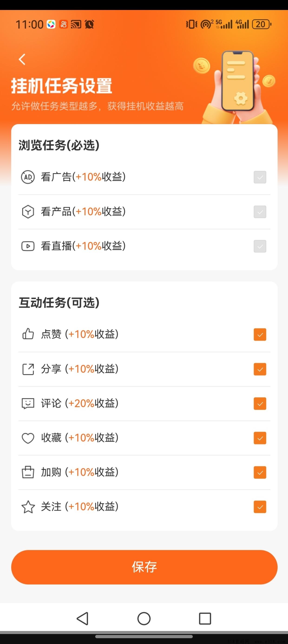Tap the recent apps square button
This screenshot has height=644, width=288.
[205, 618]
